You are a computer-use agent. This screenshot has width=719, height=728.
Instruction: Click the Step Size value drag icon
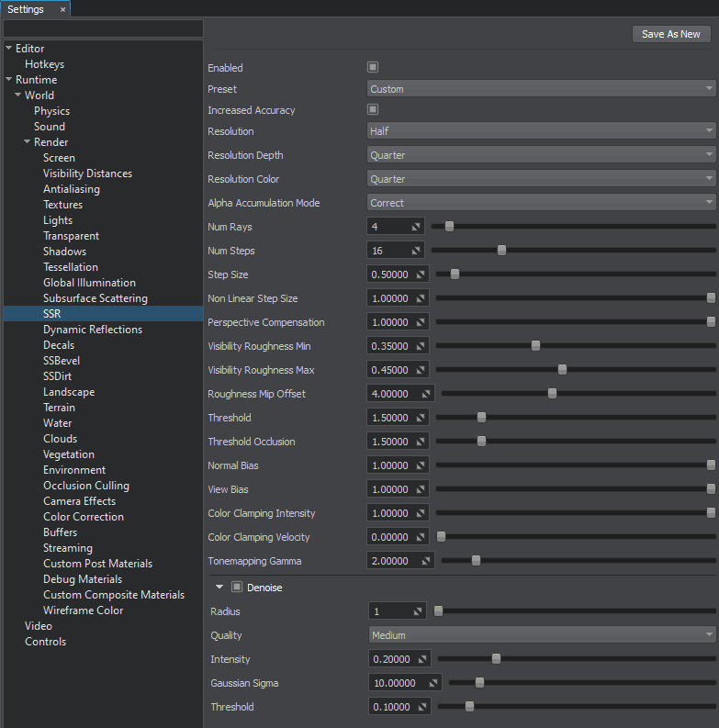coord(421,274)
